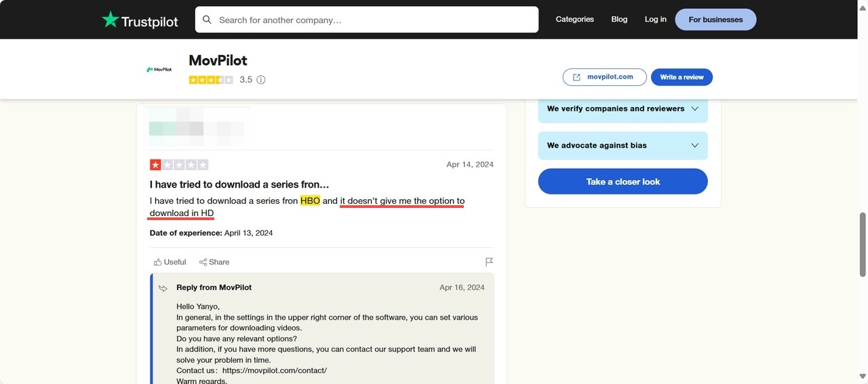Open the Blog page

(x=619, y=20)
